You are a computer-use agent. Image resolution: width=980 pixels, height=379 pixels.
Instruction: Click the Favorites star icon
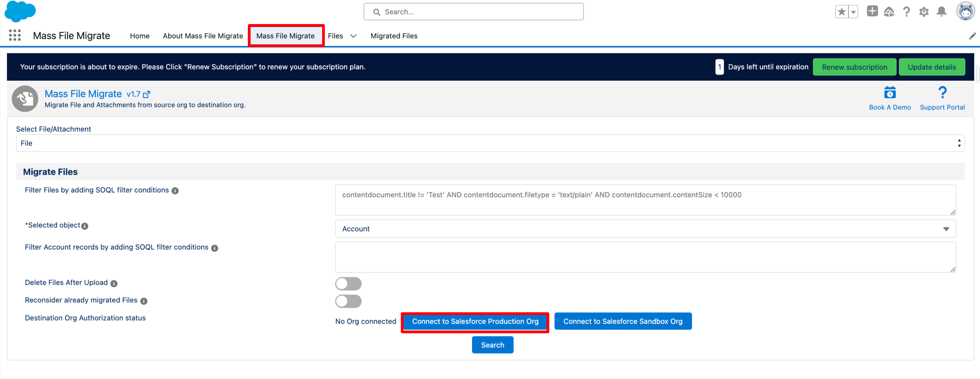click(841, 12)
